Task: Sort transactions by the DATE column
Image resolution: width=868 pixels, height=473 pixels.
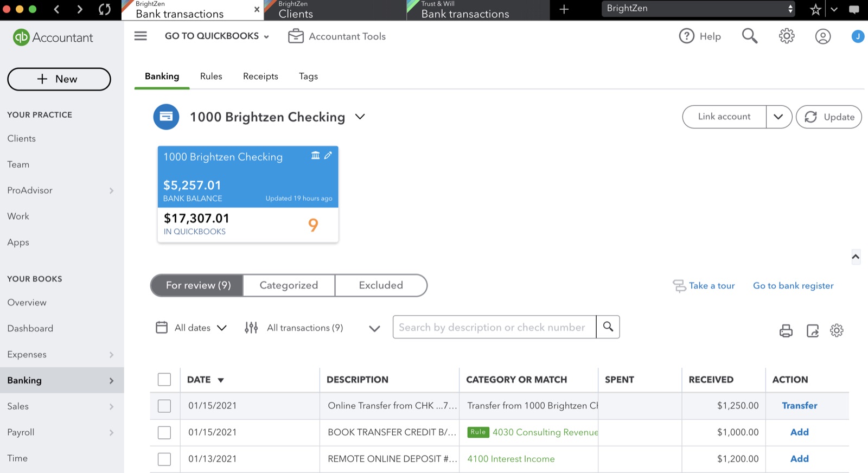Action: click(x=205, y=380)
